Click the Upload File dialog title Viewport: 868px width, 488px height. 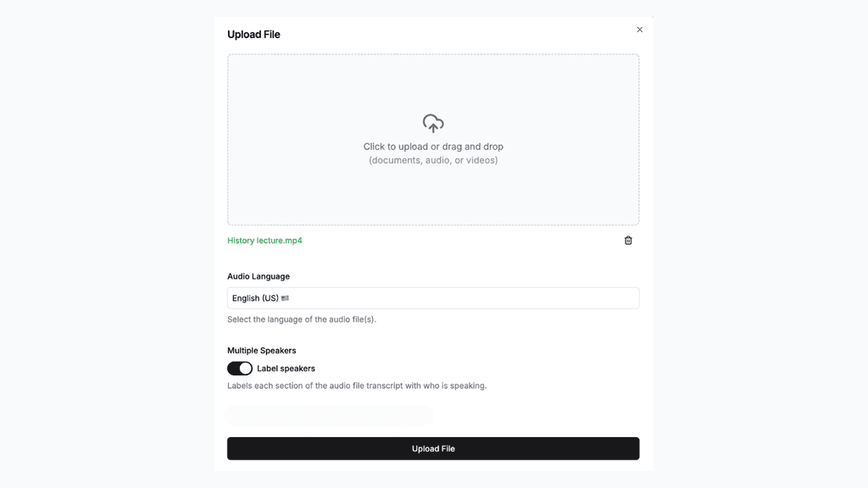click(253, 34)
